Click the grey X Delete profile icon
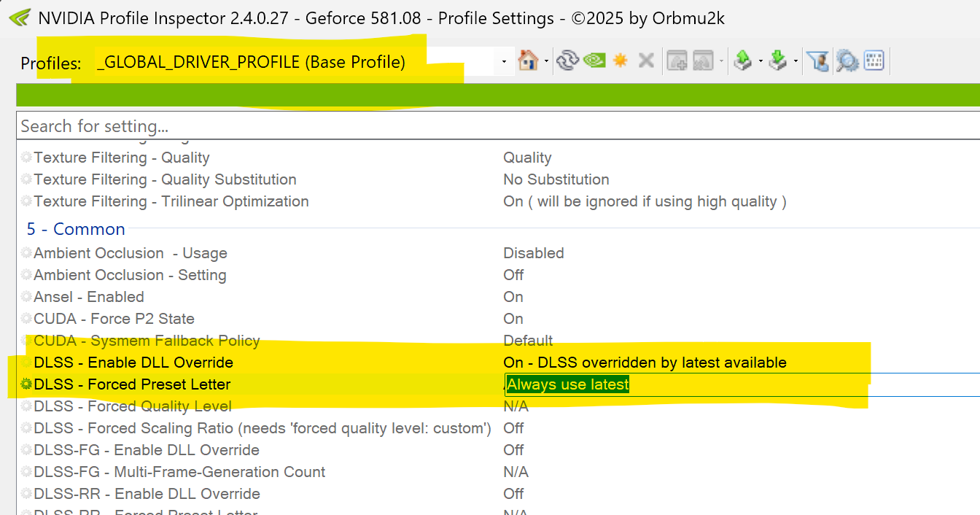The image size is (980, 515). point(645,61)
